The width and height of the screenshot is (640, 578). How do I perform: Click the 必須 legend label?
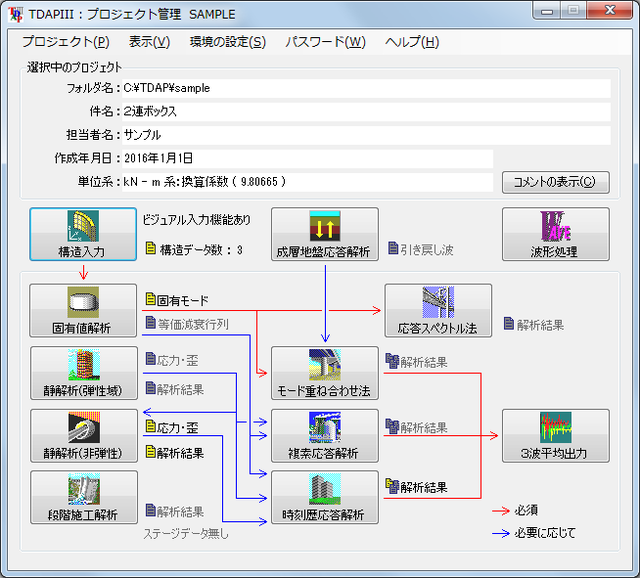[x=526, y=510]
